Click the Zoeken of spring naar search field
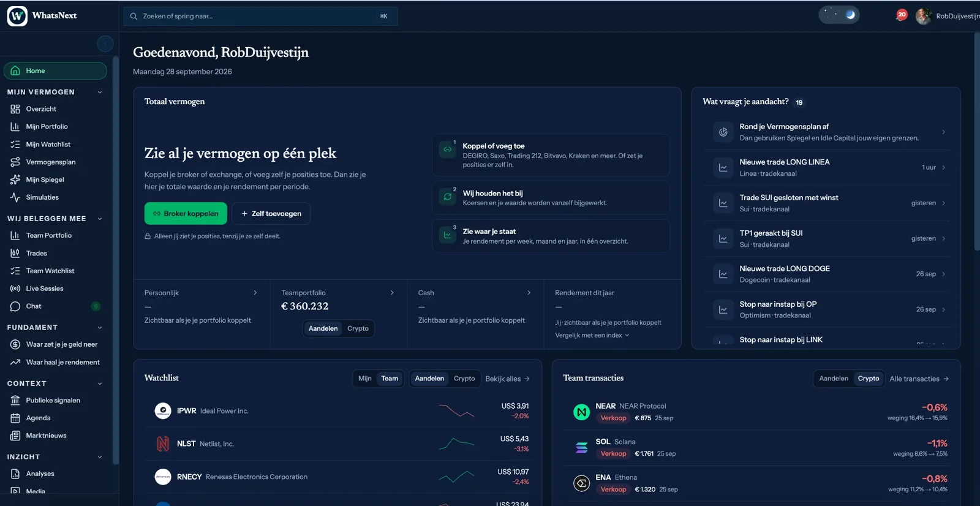The image size is (980, 506). point(261,17)
